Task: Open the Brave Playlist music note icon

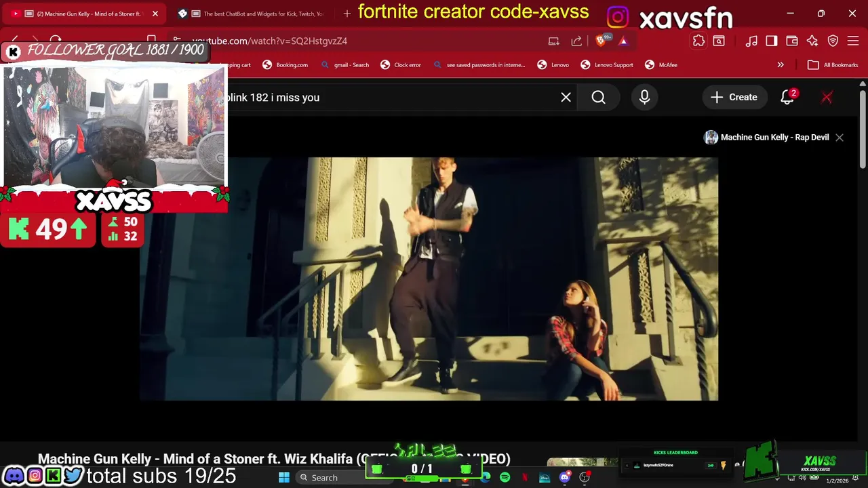Action: pyautogui.click(x=751, y=41)
